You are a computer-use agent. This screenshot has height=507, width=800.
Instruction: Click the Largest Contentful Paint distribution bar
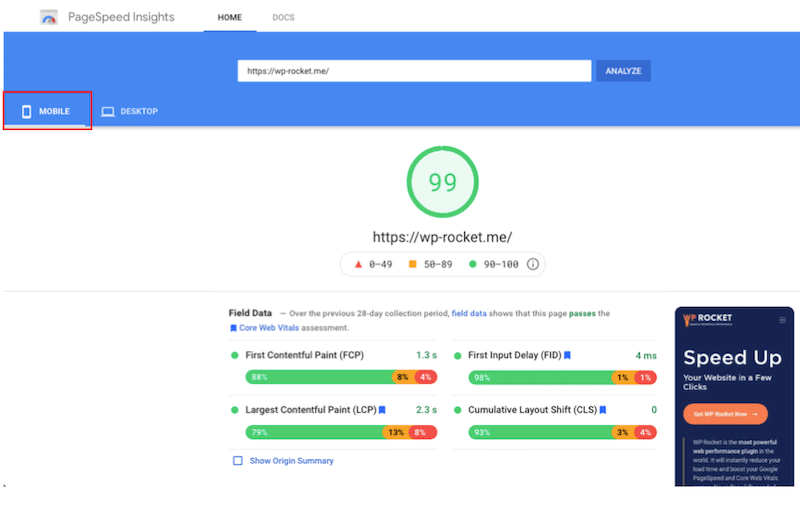[x=341, y=432]
